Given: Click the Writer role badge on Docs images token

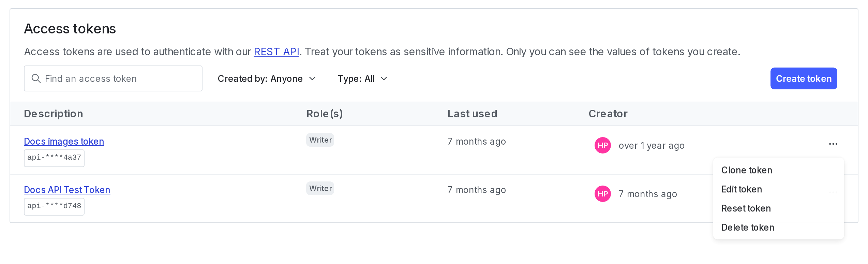Looking at the screenshot, I should point(320,140).
